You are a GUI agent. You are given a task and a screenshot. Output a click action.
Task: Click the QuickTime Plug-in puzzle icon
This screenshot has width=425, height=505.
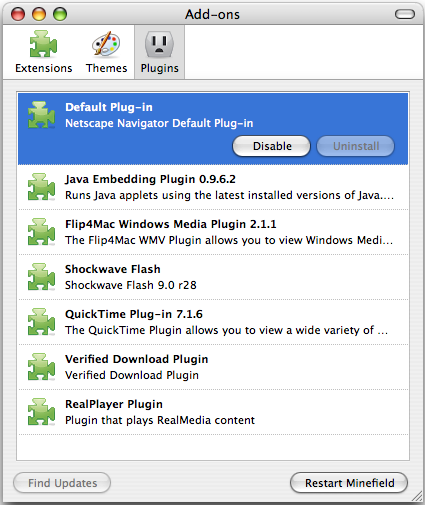pos(41,322)
